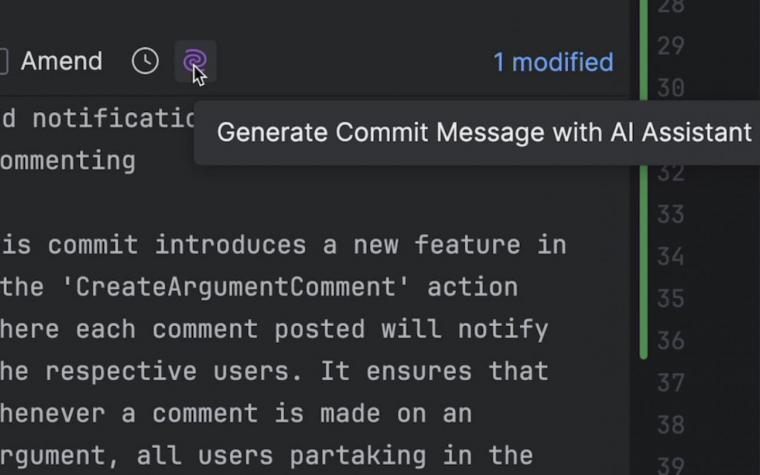The image size is (760, 475).
Task: Open the '1 modified' changes link
Action: tap(554, 63)
